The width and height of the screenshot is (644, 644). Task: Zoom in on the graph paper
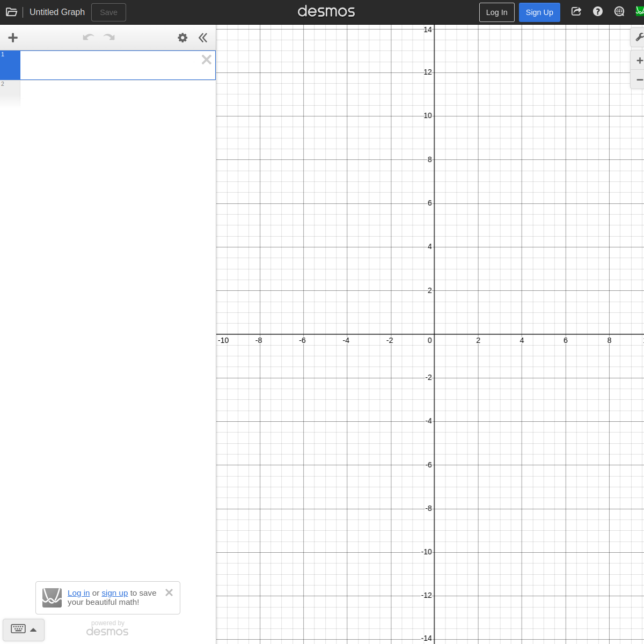click(x=639, y=60)
